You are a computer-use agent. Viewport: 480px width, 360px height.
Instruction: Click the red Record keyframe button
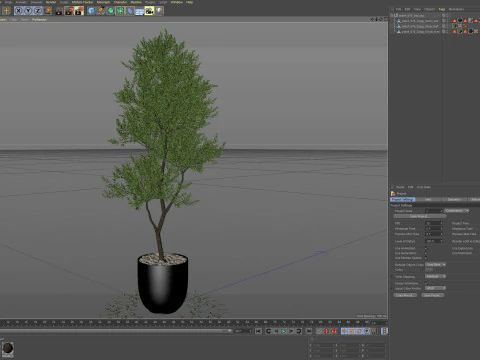click(x=327, y=331)
